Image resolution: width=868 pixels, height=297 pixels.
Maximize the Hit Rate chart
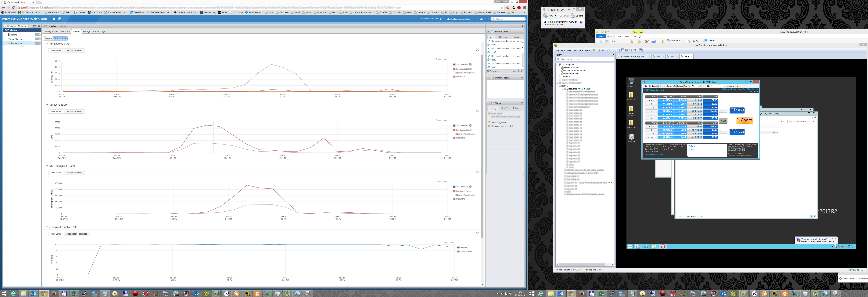[477, 233]
